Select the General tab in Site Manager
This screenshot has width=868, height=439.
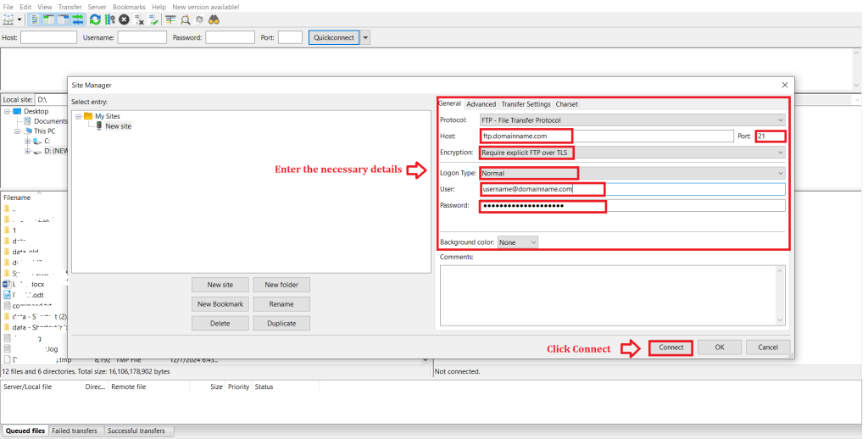click(449, 103)
